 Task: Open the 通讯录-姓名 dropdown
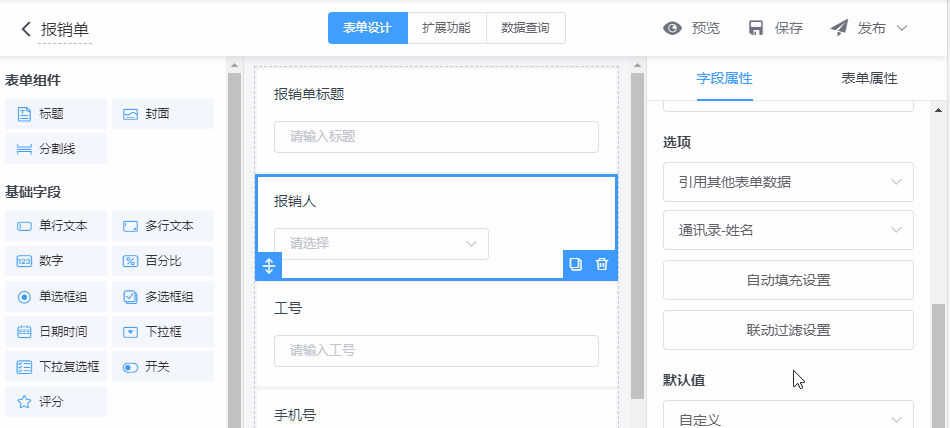pyautogui.click(x=788, y=230)
